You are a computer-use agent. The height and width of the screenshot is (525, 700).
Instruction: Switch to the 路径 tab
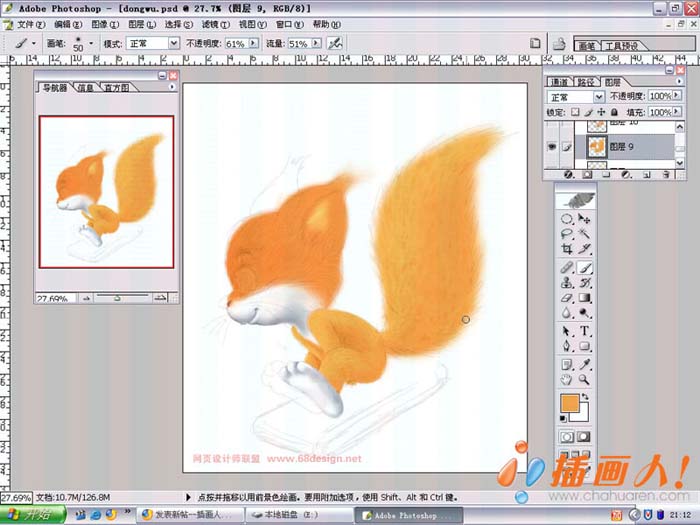point(586,82)
